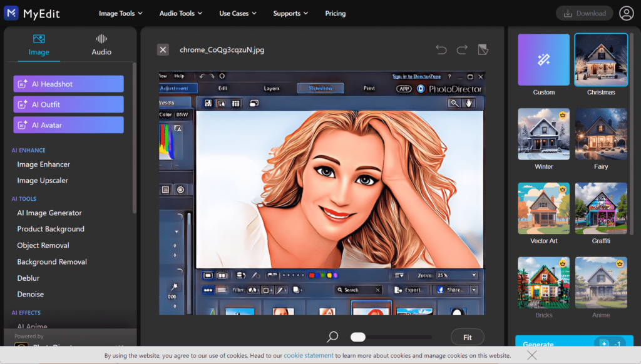
Task: Click the AI Outfit button
Action: pos(68,104)
